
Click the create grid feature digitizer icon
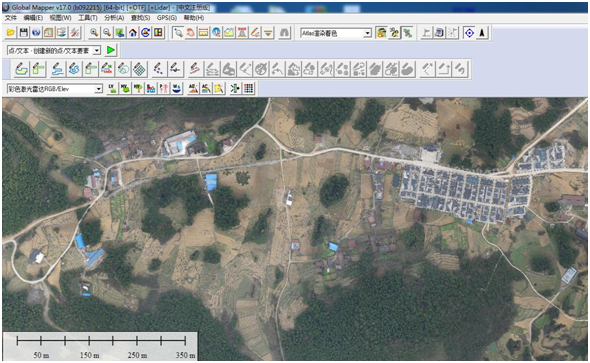pos(140,69)
